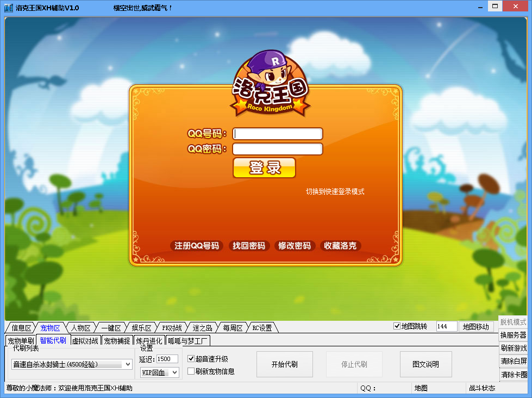Open the 每周区 tab

[233, 328]
